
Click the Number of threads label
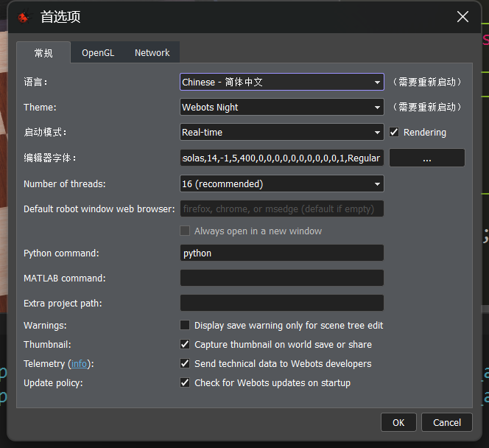coord(65,184)
